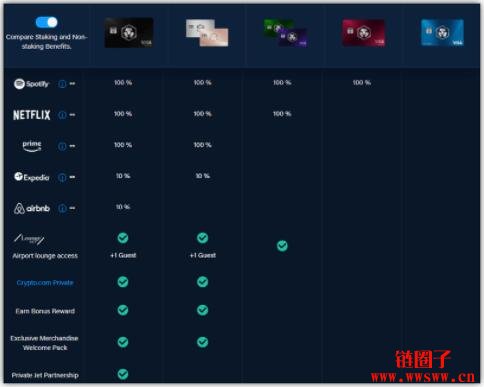The width and height of the screenshot is (484, 387).
Task: Click the info icon next to Spotify
Action: tap(62, 84)
